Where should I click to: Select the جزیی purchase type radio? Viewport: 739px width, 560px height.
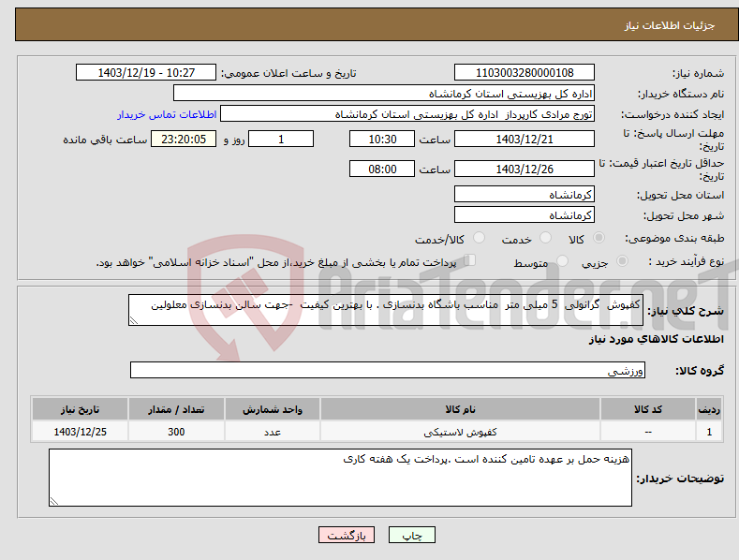click(622, 260)
